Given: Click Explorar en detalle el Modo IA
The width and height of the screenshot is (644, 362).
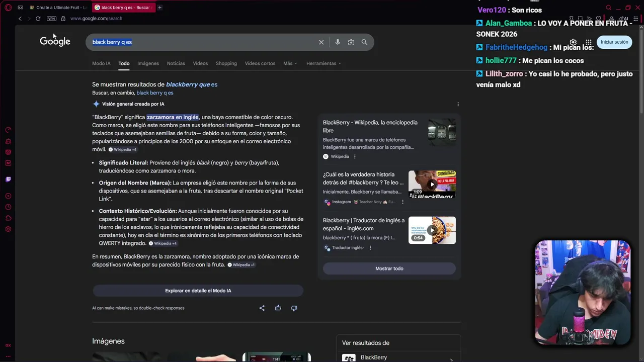Looking at the screenshot, I should coord(198,291).
